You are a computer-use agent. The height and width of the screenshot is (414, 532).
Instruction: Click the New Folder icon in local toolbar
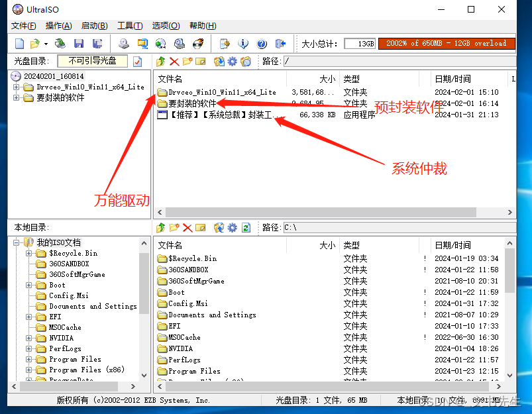[174, 227]
